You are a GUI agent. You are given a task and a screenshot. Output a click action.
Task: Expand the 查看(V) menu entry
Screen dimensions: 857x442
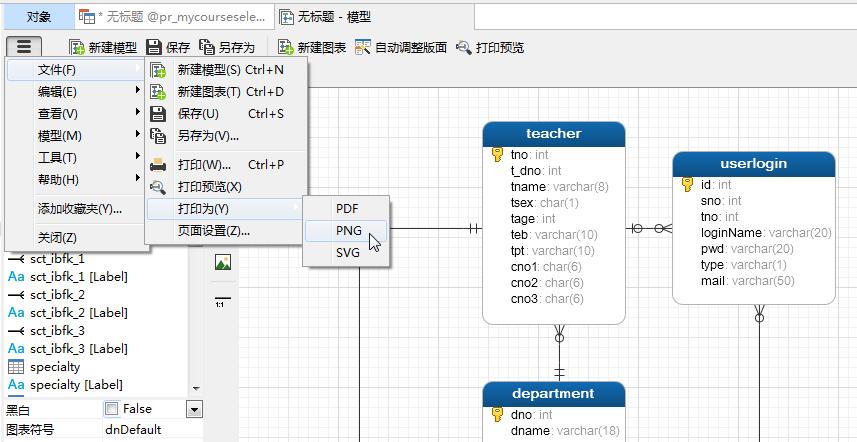pyautogui.click(x=75, y=114)
